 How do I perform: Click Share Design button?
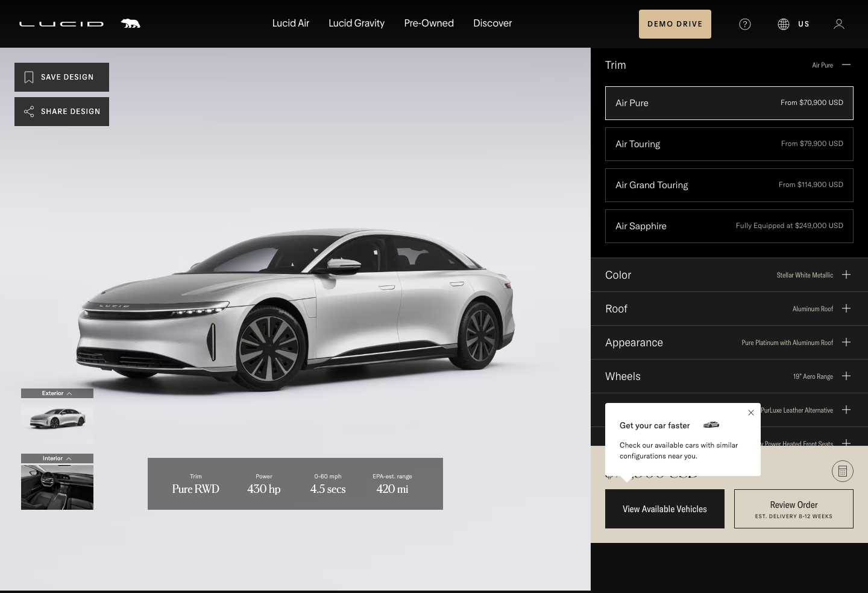click(x=61, y=112)
